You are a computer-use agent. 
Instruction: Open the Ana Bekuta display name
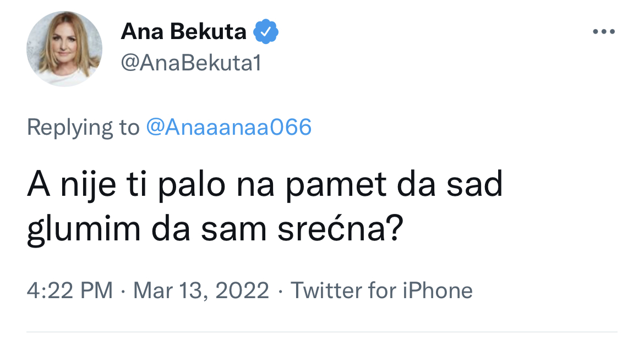pos(184,31)
